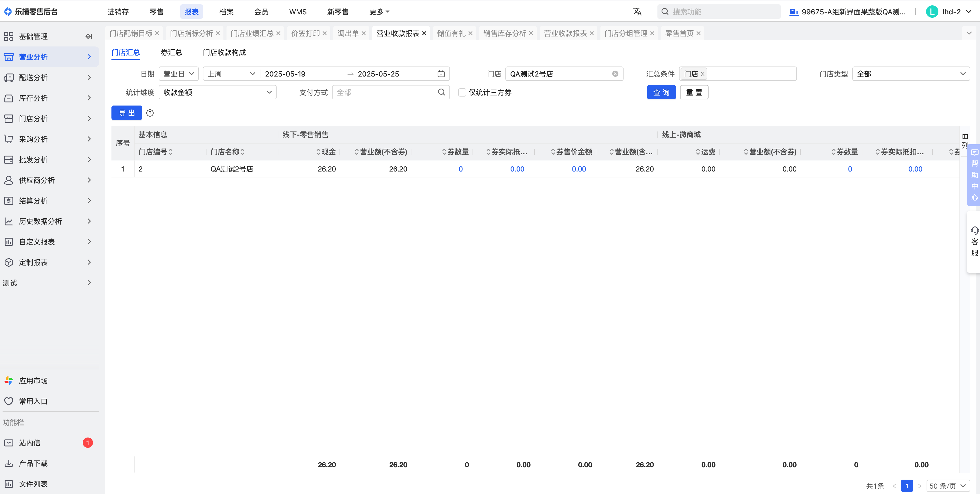Open 产品下载 in the function bar
Screen dimensions: 980x494
click(50, 463)
